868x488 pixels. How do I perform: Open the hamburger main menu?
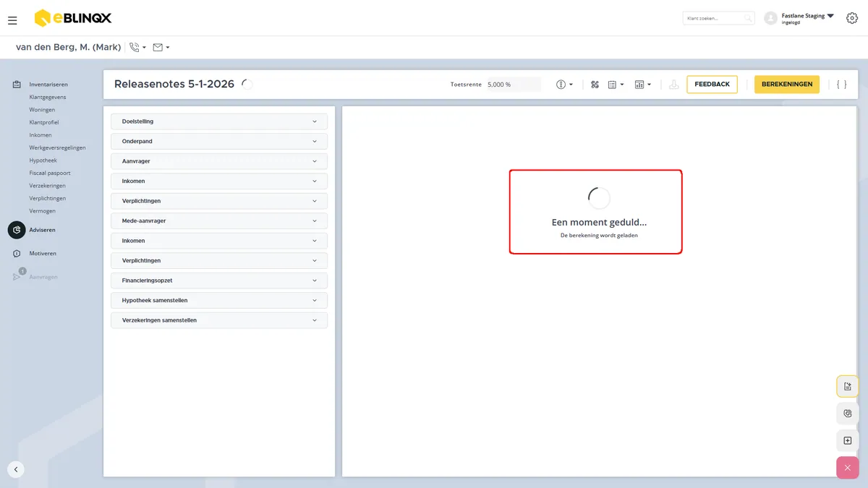point(12,20)
